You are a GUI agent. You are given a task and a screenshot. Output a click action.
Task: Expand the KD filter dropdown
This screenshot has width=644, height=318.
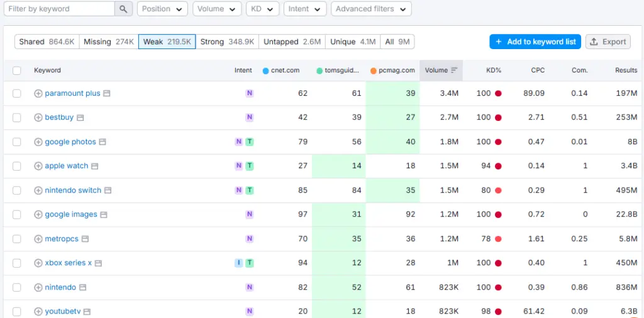pos(263,9)
